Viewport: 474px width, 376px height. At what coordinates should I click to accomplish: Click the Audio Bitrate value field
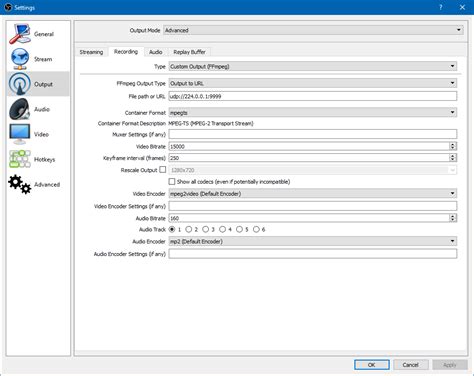tap(309, 218)
